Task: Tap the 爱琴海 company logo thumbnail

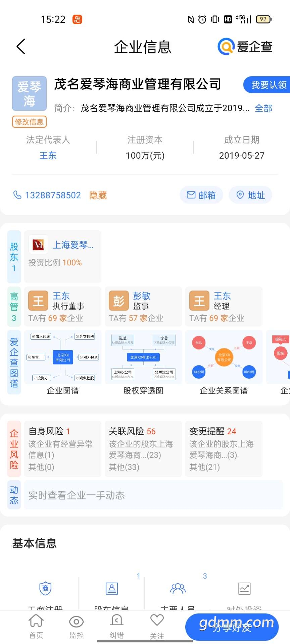Action: tap(30, 94)
